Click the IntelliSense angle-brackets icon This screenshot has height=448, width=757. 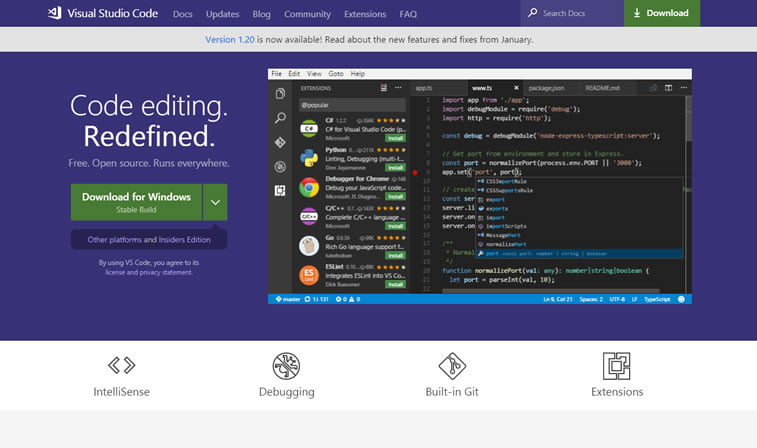pyautogui.click(x=122, y=365)
